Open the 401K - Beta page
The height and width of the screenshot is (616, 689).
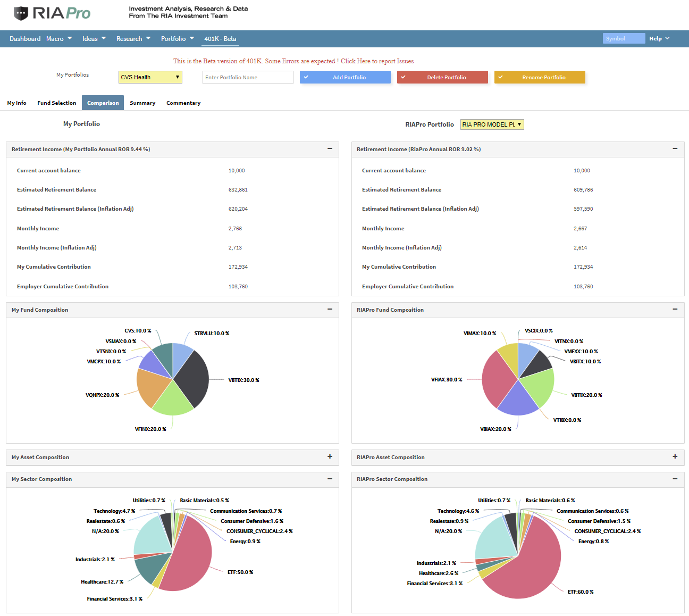220,39
